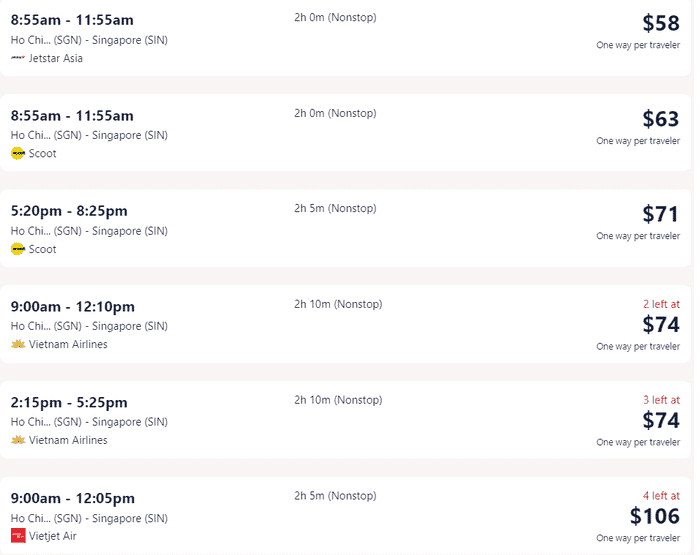Click the Jetstar Asia airline logo
700x555 pixels.
[x=18, y=58]
